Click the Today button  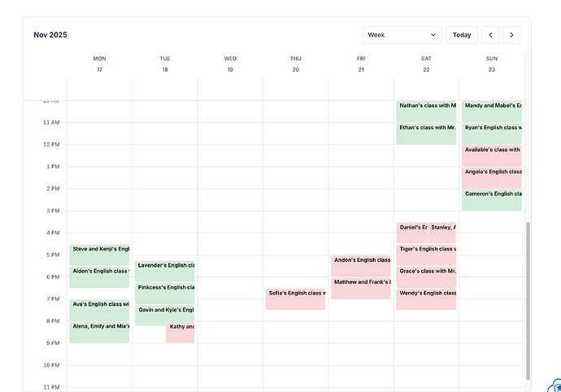(462, 35)
